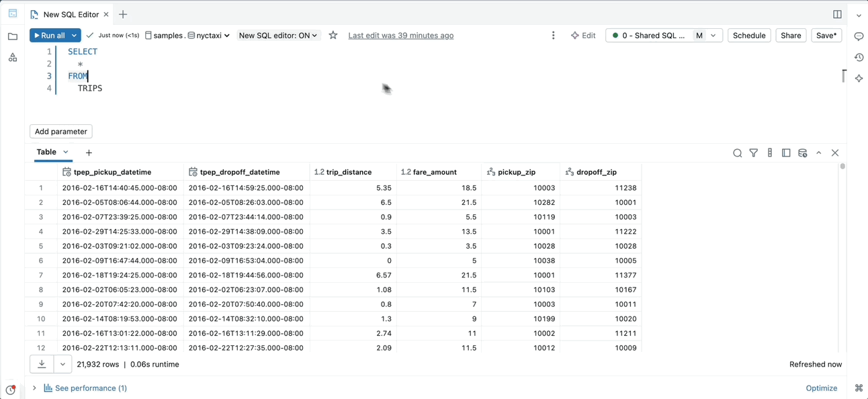Add a new visualization with plus icon
The height and width of the screenshot is (399, 868).
[89, 153]
